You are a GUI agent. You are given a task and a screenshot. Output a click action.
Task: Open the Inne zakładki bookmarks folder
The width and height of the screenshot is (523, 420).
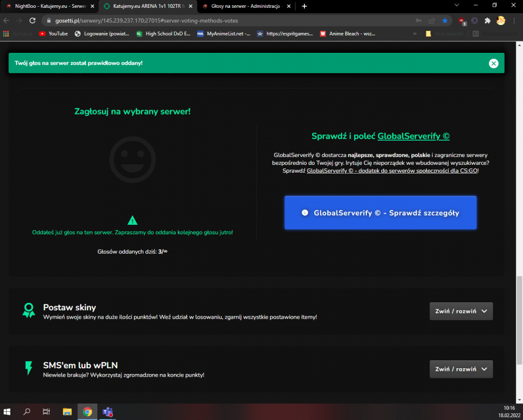[x=445, y=33]
